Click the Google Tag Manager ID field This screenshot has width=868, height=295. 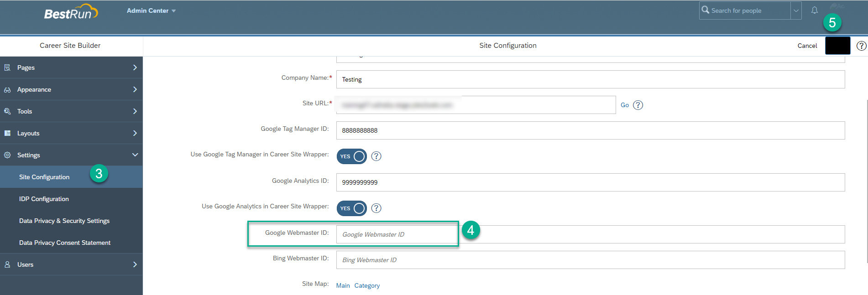[x=591, y=130]
